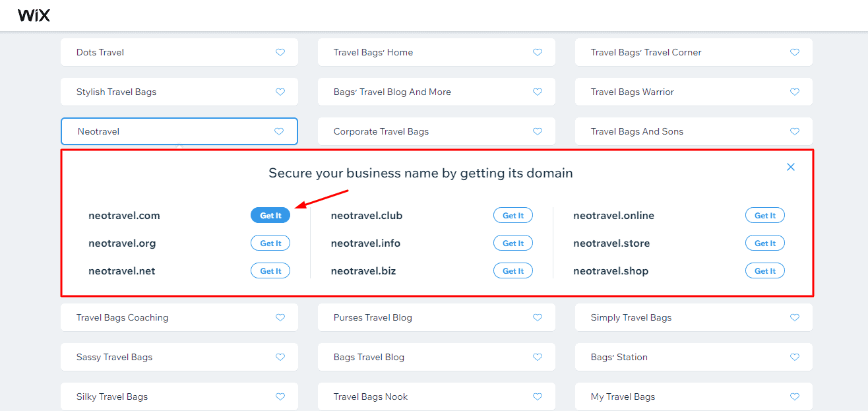868x411 pixels.
Task: Favorite Corporate Travel Bags name
Action: [x=538, y=131]
